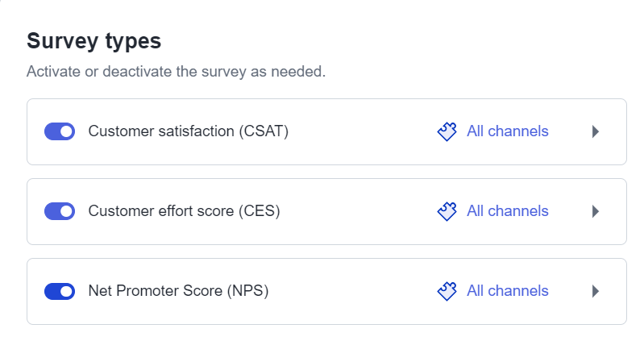Expand the Net Promoter Score row arrow
The height and width of the screenshot is (341, 644).
pyautogui.click(x=596, y=291)
